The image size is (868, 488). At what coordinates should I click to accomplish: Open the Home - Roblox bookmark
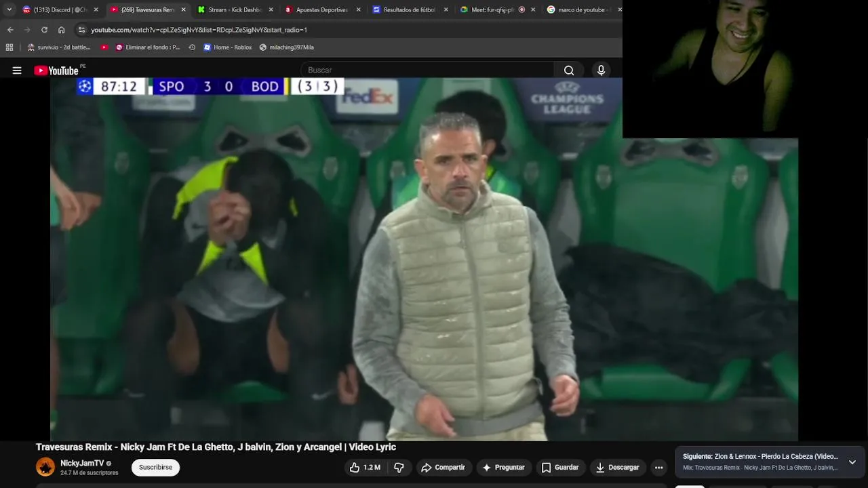[227, 47]
